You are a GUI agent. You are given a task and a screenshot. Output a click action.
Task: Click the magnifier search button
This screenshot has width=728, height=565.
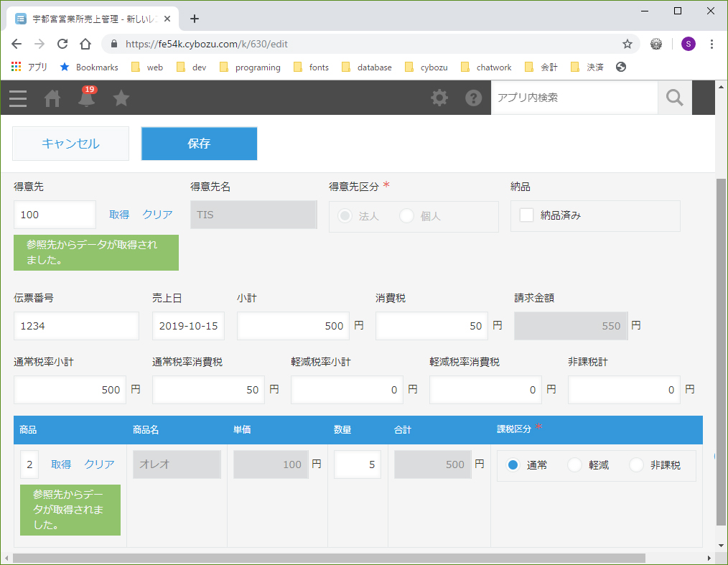tap(674, 98)
